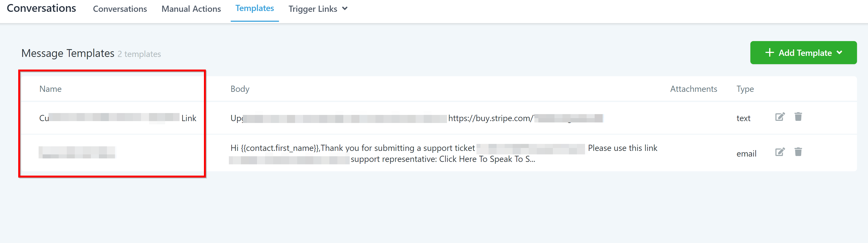Click the Message Templates heading
This screenshot has width=868, height=243.
[x=68, y=53]
